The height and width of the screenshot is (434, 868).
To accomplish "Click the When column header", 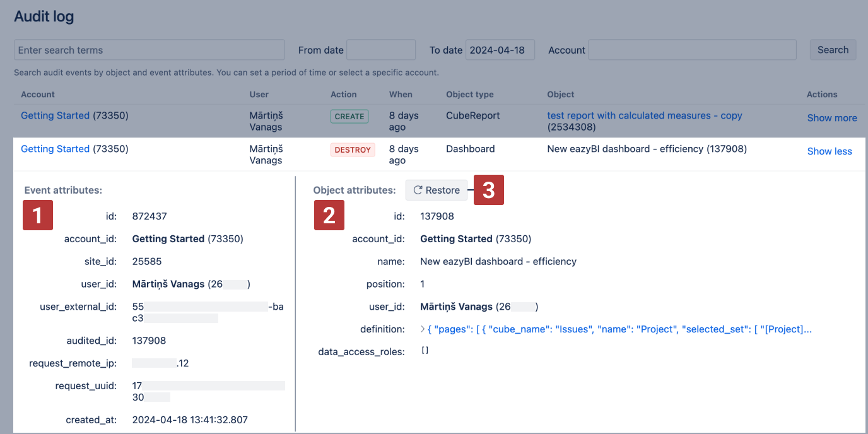I will click(x=401, y=95).
